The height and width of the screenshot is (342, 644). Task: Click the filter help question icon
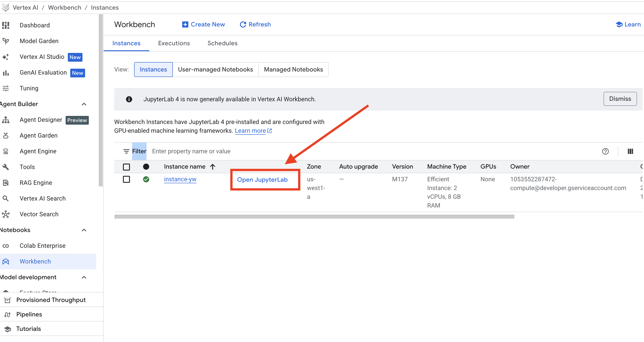(x=605, y=151)
